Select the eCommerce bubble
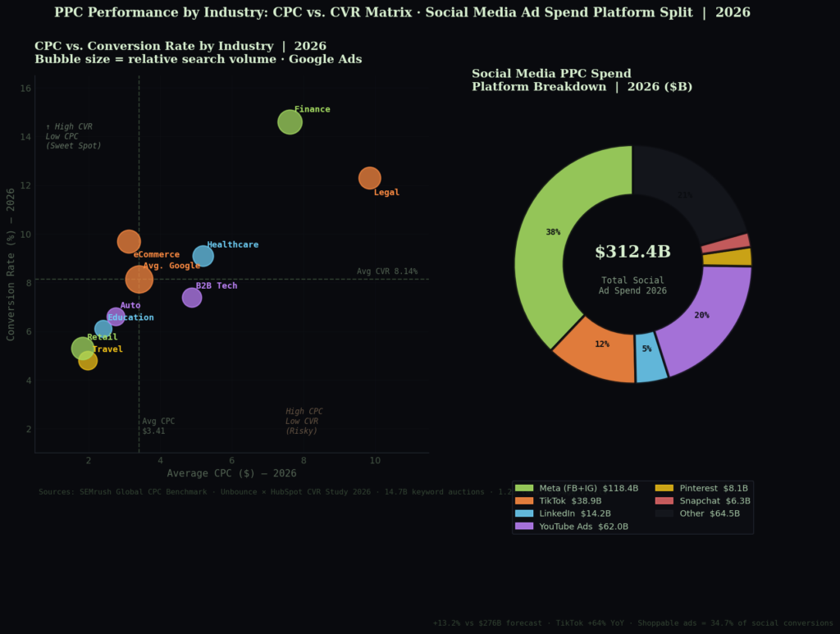This screenshot has width=840, height=634. pos(129,241)
